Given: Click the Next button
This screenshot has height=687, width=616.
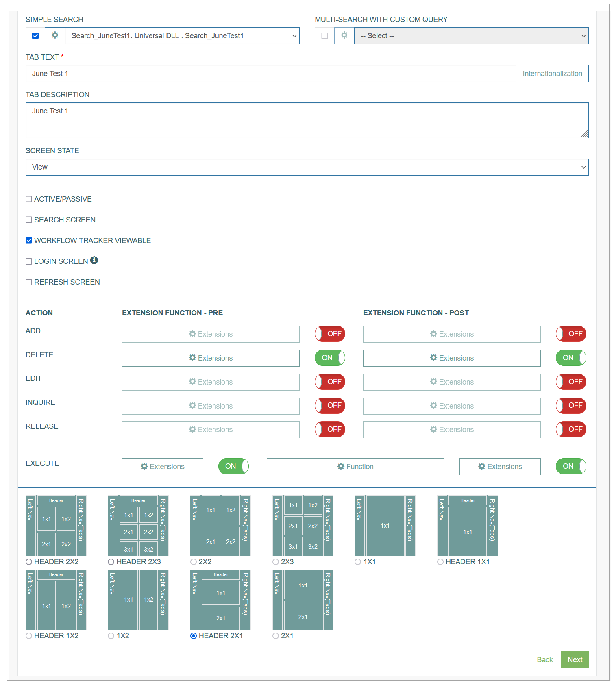Looking at the screenshot, I should tap(575, 660).
